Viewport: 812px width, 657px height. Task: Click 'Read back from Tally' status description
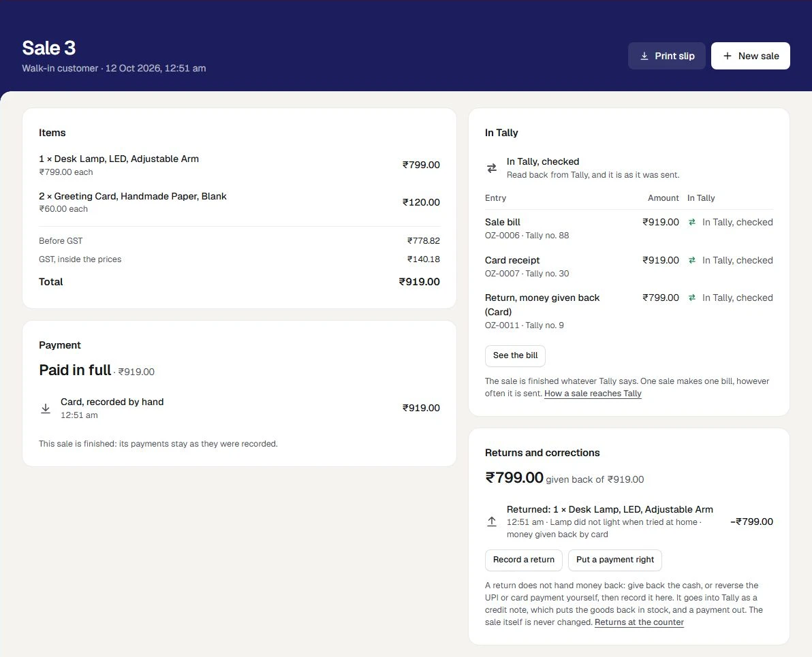(593, 175)
